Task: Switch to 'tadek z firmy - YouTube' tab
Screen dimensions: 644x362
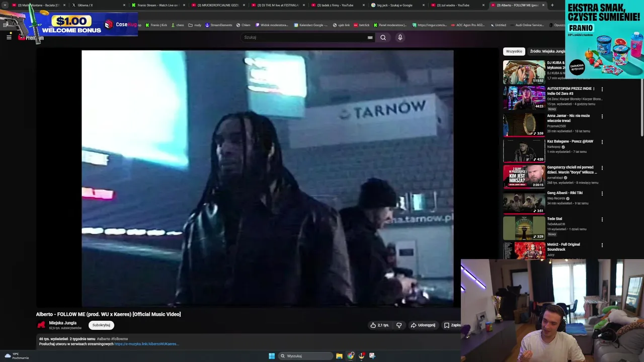Action: click(x=338, y=5)
